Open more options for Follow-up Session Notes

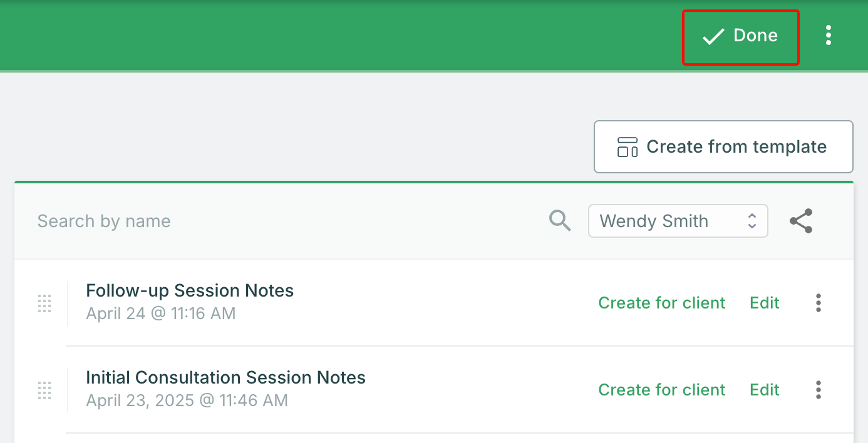[819, 303]
